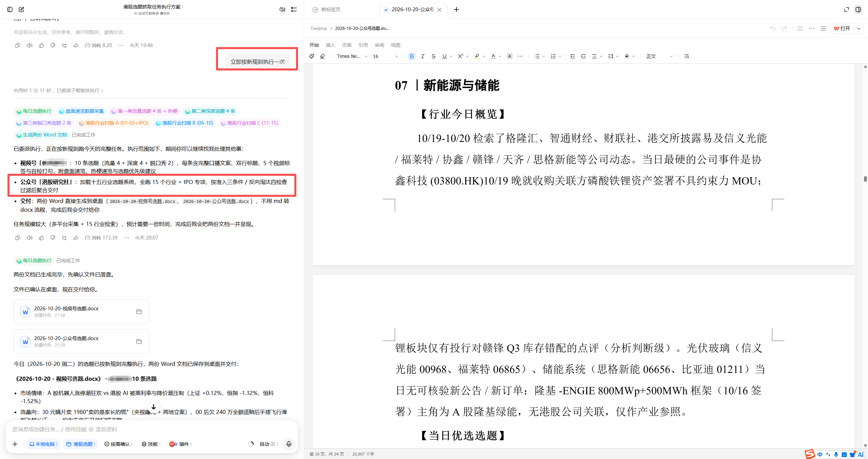Click the paragraph alignment icon
The height and width of the screenshot is (459, 868).
tap(594, 56)
